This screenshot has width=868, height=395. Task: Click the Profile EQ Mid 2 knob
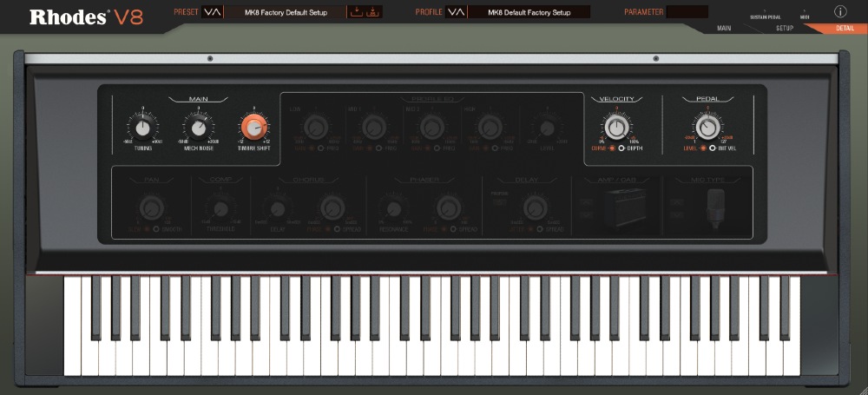click(431, 128)
